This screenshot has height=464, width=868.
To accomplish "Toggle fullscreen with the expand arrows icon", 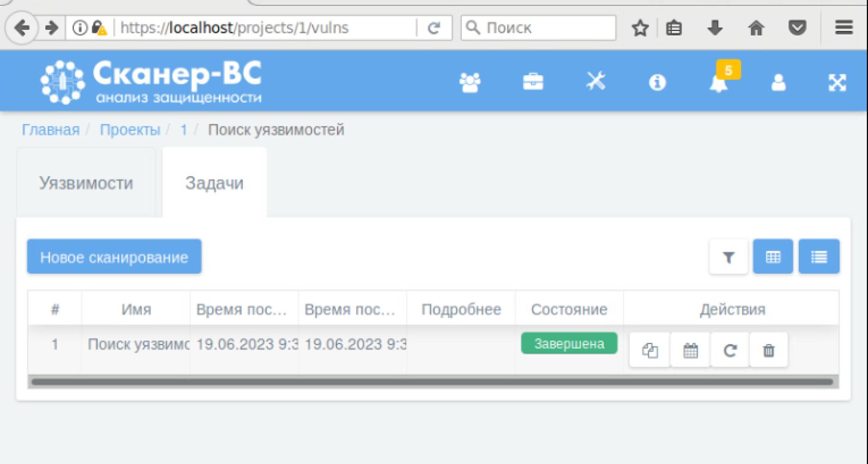I will coord(837,83).
